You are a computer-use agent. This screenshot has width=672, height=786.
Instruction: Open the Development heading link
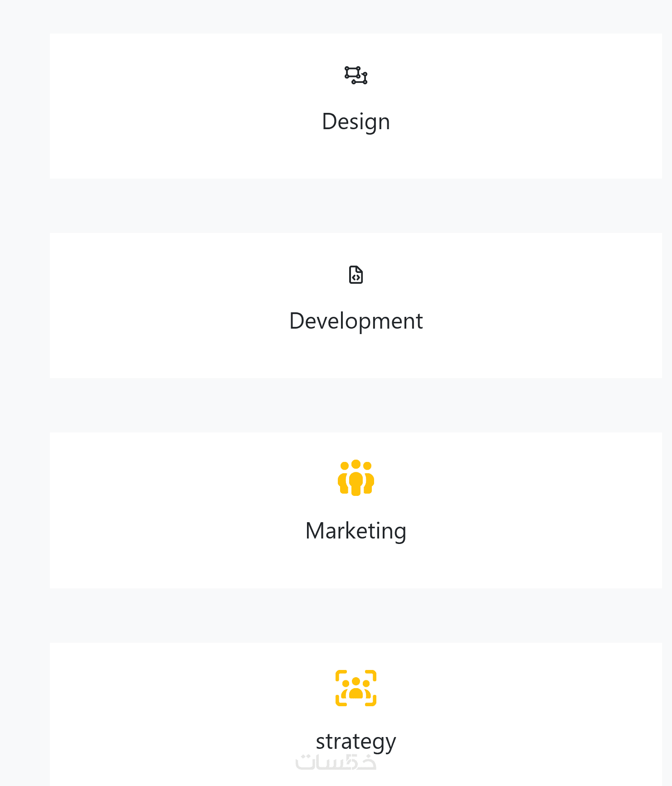[x=356, y=321]
